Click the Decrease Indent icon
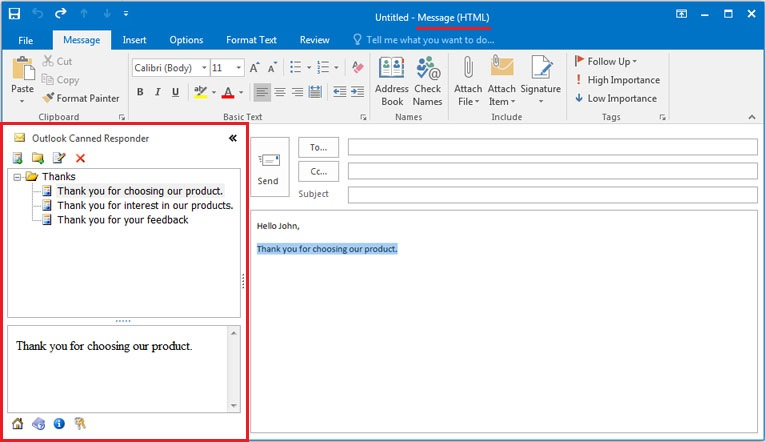This screenshot has width=765, height=442. (340, 92)
